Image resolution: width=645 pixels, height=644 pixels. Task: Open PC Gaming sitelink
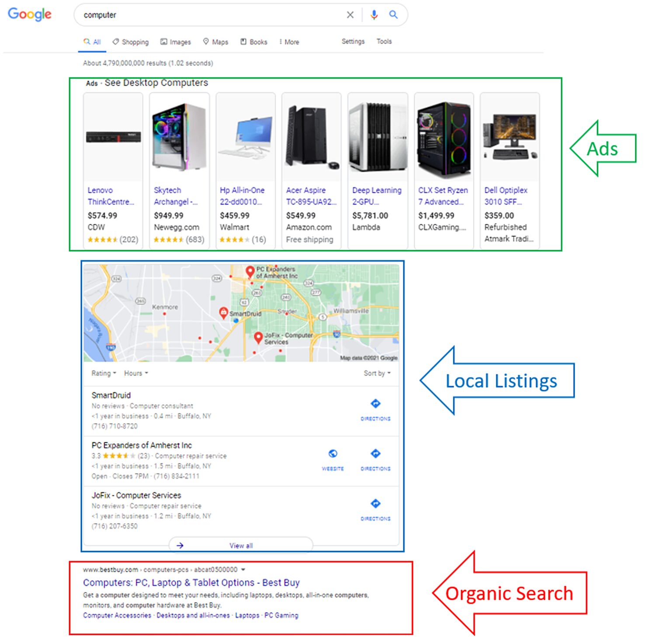(x=281, y=616)
